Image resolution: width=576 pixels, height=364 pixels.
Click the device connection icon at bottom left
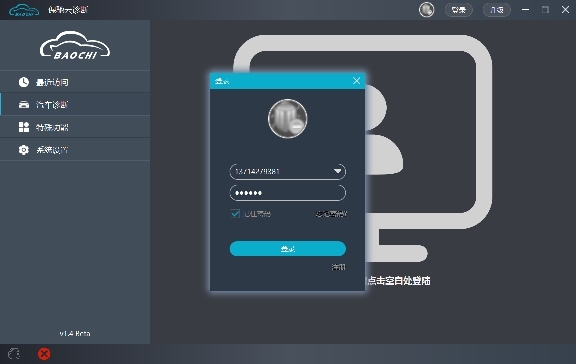click(14, 354)
